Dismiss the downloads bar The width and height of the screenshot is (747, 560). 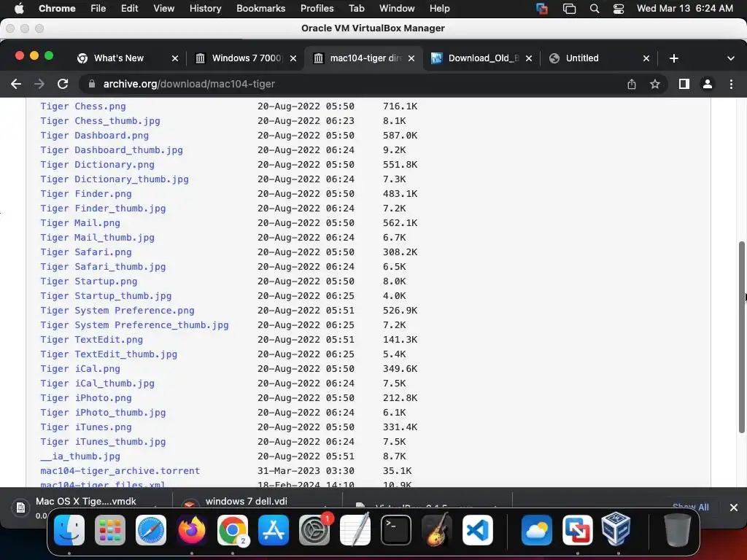click(x=734, y=507)
